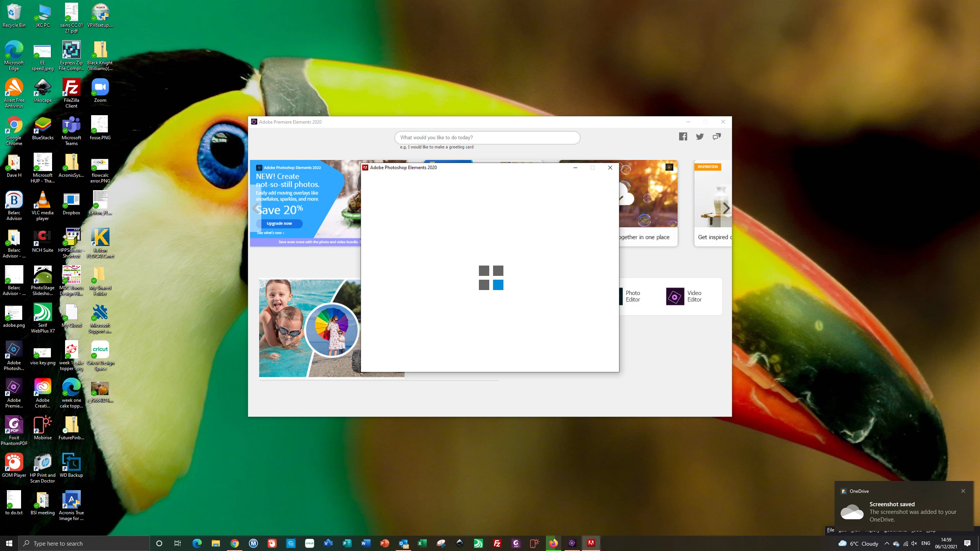
Task: Advance carousel with the right chevron arrow
Action: pos(726,208)
